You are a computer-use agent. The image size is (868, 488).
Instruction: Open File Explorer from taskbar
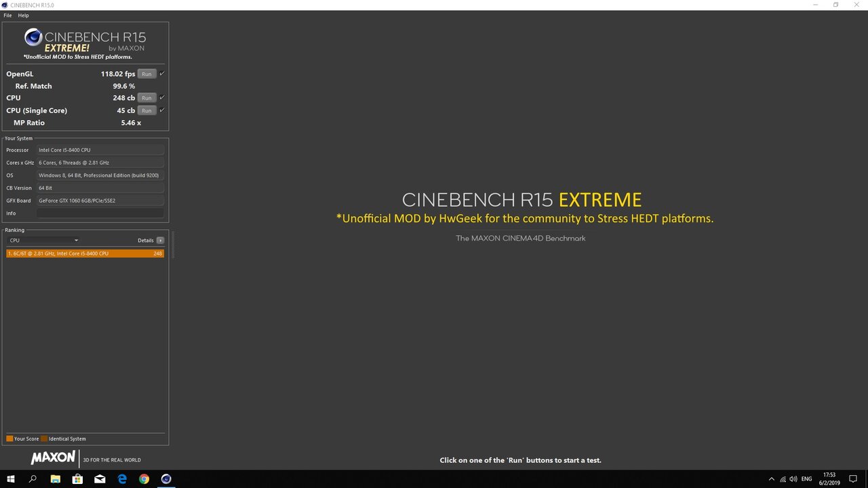point(56,479)
